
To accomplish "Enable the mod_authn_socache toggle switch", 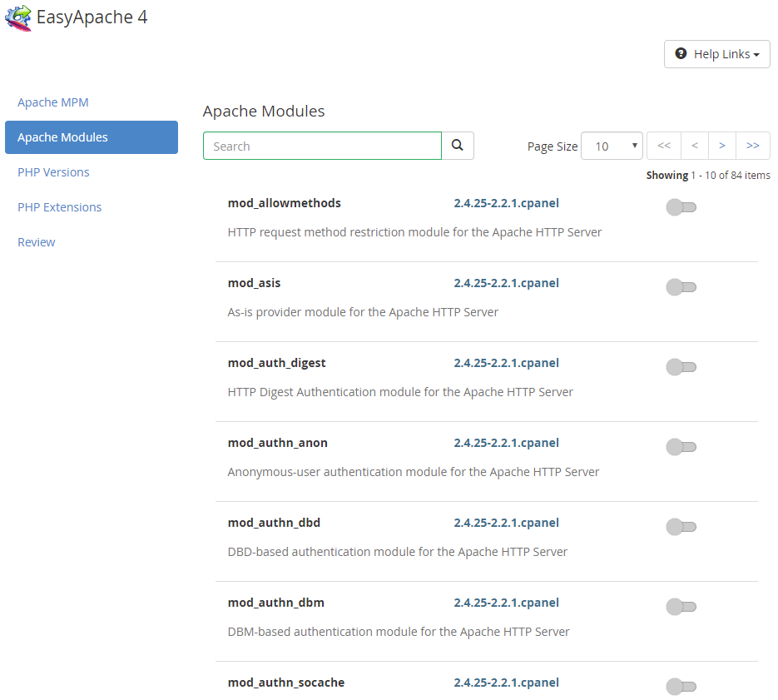I will point(681,687).
